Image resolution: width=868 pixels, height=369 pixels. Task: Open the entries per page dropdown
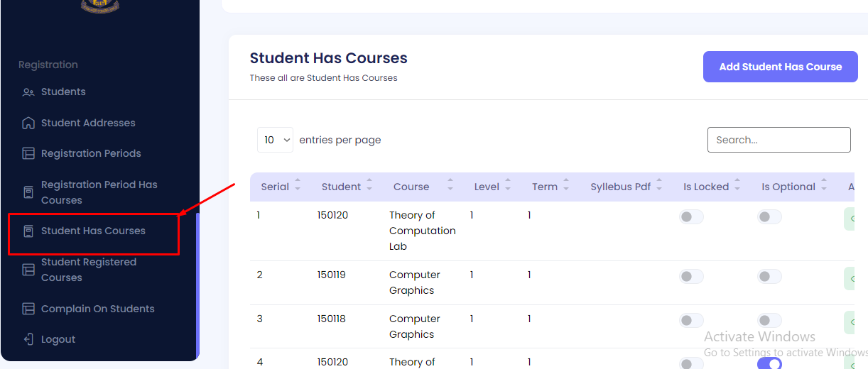(x=275, y=141)
